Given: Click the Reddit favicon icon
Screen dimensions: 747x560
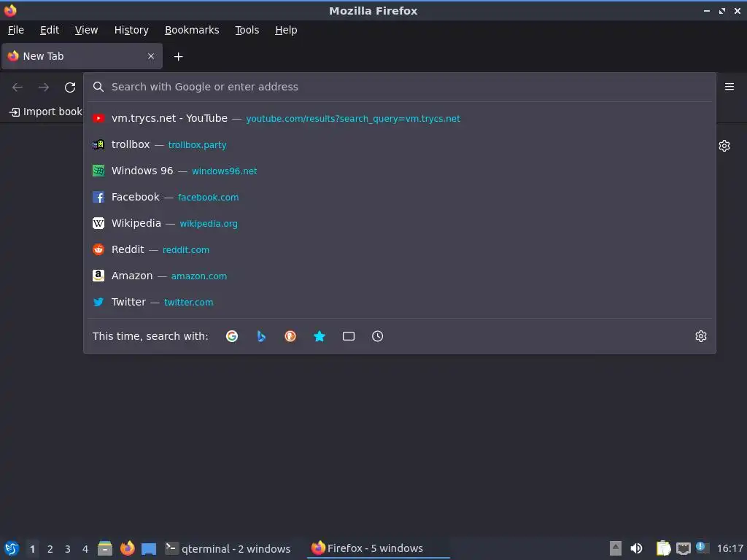Looking at the screenshot, I should [x=98, y=249].
